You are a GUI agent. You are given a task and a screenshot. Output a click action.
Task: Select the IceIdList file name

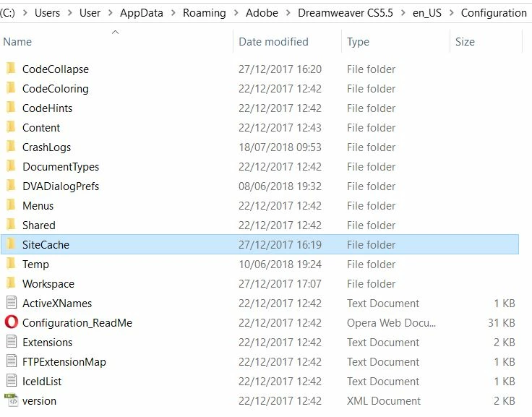pos(42,382)
